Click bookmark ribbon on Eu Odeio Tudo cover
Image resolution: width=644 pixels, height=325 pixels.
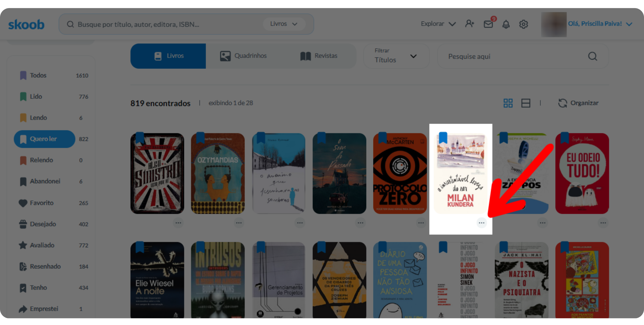point(565,138)
